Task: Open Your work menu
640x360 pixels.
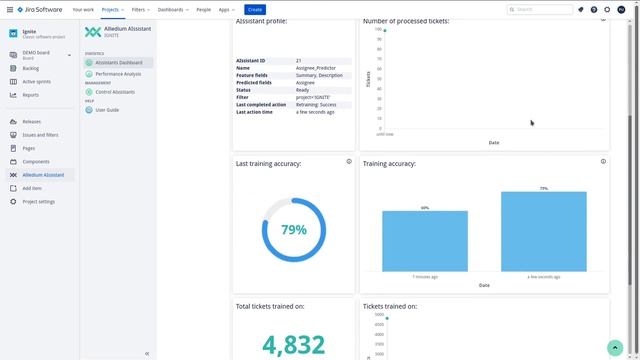Action: pyautogui.click(x=83, y=9)
